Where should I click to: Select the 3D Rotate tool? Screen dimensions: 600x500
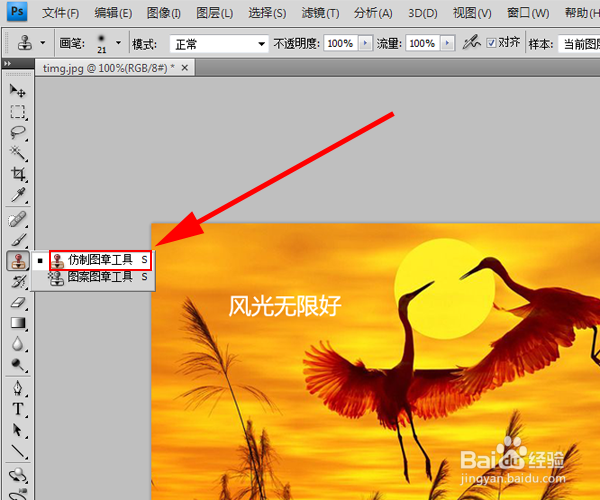click(17, 476)
